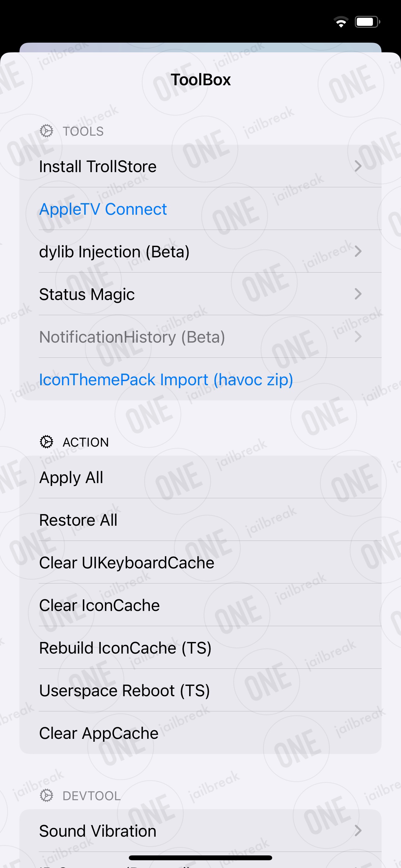
Task: Select Clear IconCache
Action: pyautogui.click(x=200, y=605)
